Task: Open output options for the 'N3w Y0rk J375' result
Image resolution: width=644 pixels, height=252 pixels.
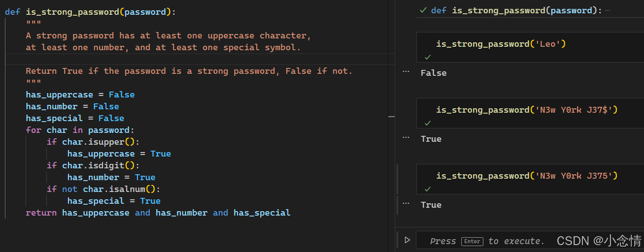Action: (406, 203)
